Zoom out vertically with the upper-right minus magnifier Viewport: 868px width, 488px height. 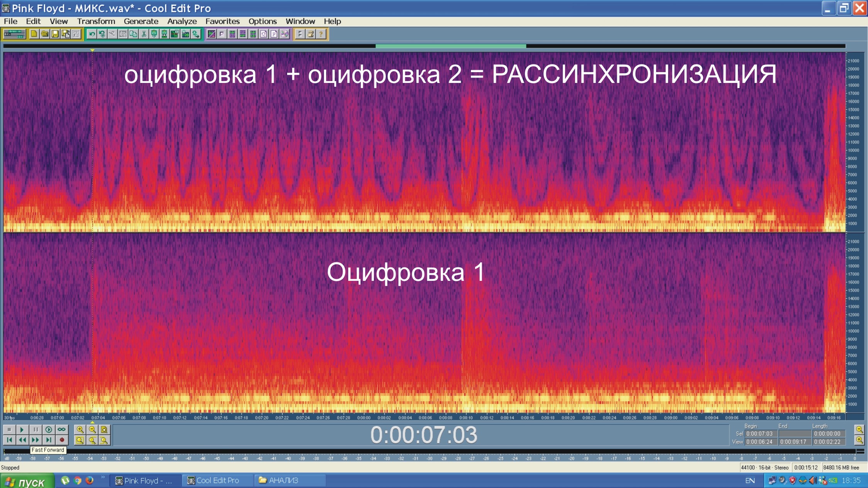pos(859,429)
